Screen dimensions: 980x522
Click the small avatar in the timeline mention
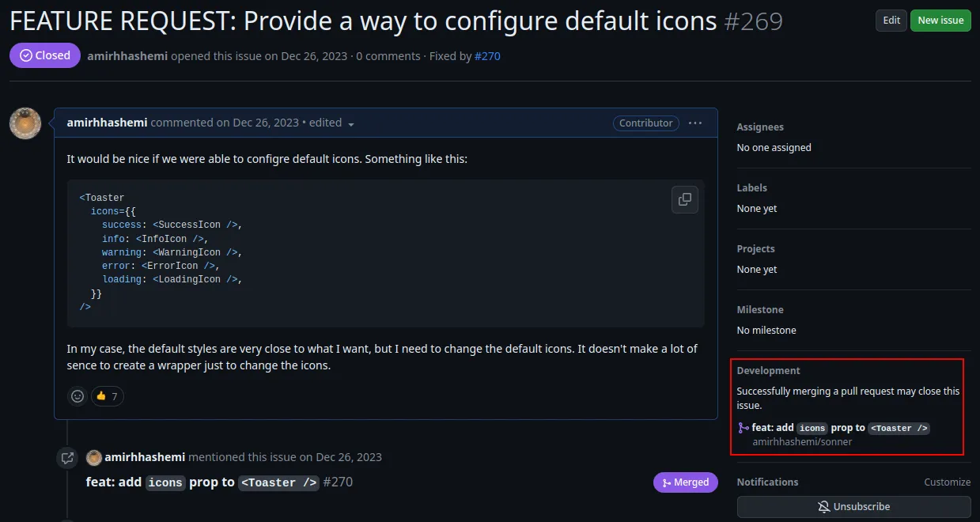94,457
